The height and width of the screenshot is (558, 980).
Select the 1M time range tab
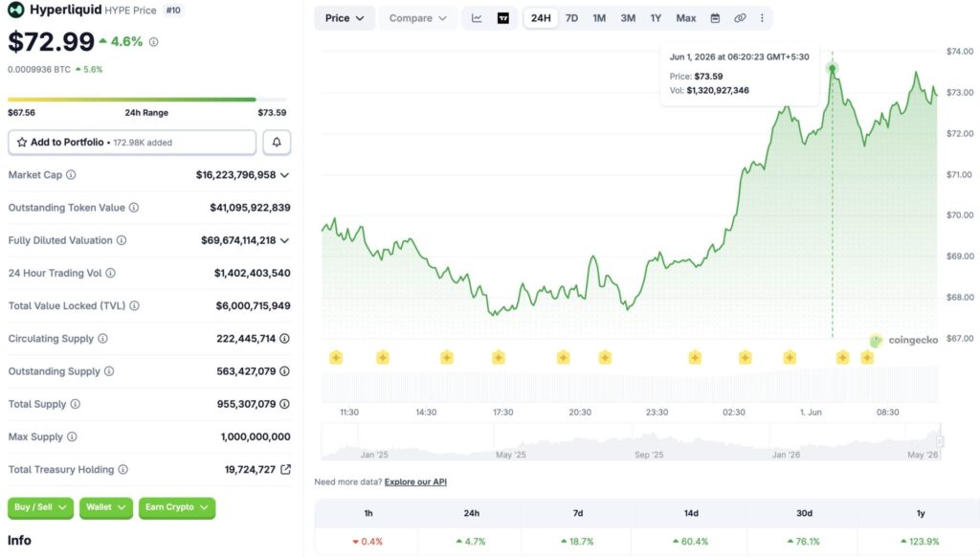pyautogui.click(x=599, y=18)
